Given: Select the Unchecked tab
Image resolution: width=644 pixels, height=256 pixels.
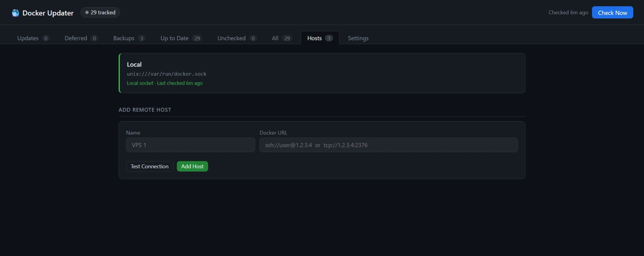Looking at the screenshot, I should click(x=237, y=38).
